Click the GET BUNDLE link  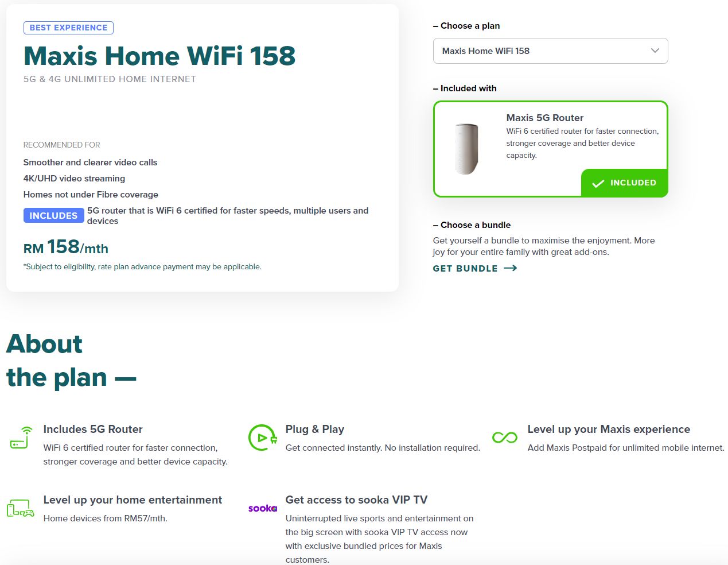[465, 268]
